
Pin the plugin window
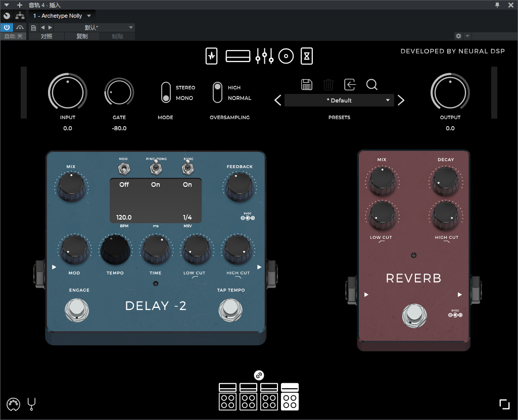pos(497,5)
